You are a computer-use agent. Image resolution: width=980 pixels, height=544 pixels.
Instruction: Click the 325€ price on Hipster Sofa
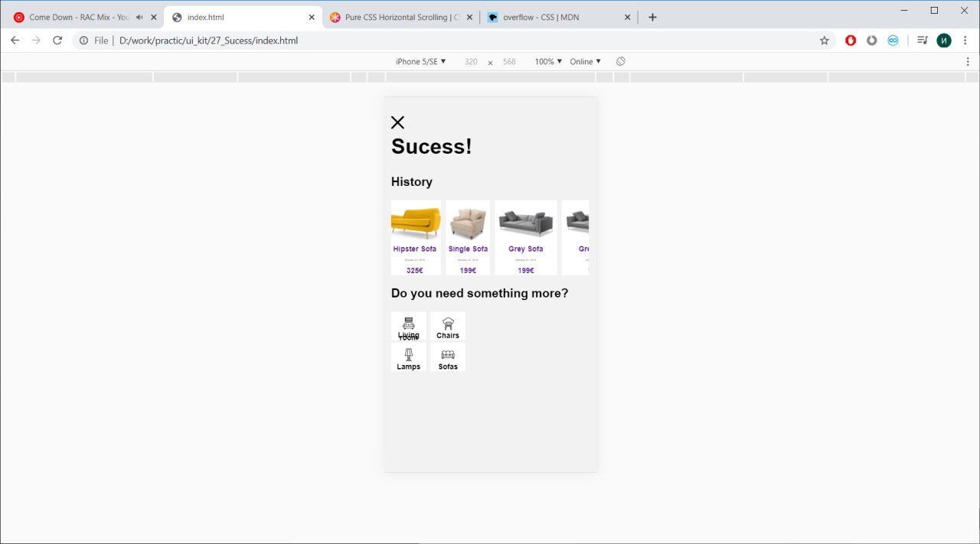pos(415,270)
